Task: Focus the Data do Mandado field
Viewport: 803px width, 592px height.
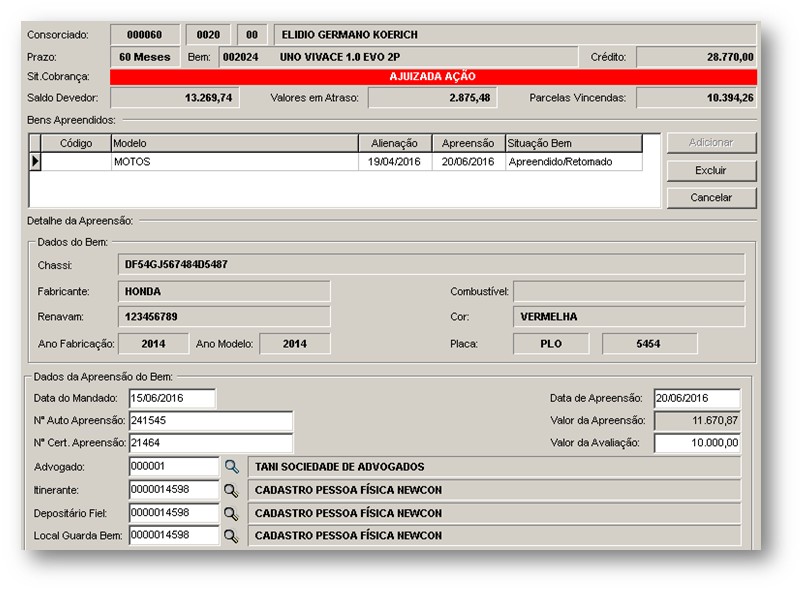Action: click(x=172, y=398)
